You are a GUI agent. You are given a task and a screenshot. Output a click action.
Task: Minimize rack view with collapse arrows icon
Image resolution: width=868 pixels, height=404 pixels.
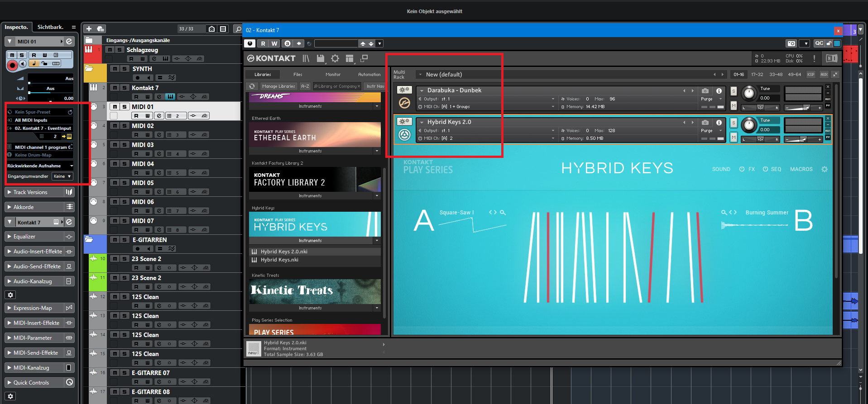coord(835,74)
